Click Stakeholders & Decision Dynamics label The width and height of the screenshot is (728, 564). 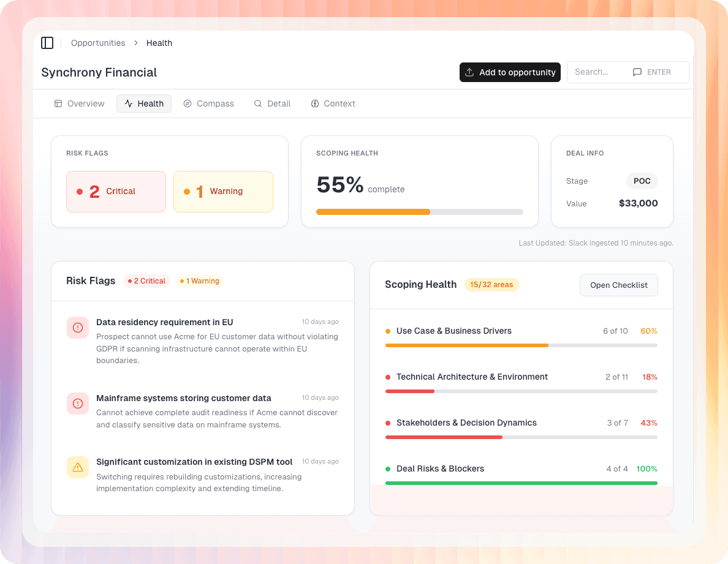466,423
